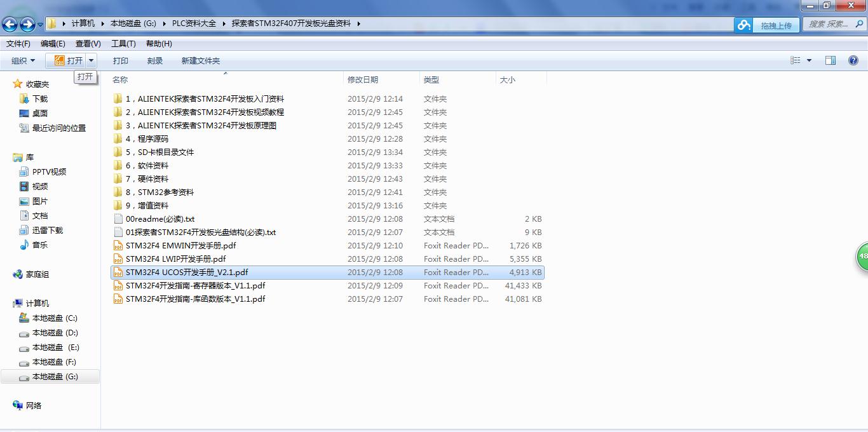
Task: Click the 图片 library icon
Action: pyautogui.click(x=24, y=201)
